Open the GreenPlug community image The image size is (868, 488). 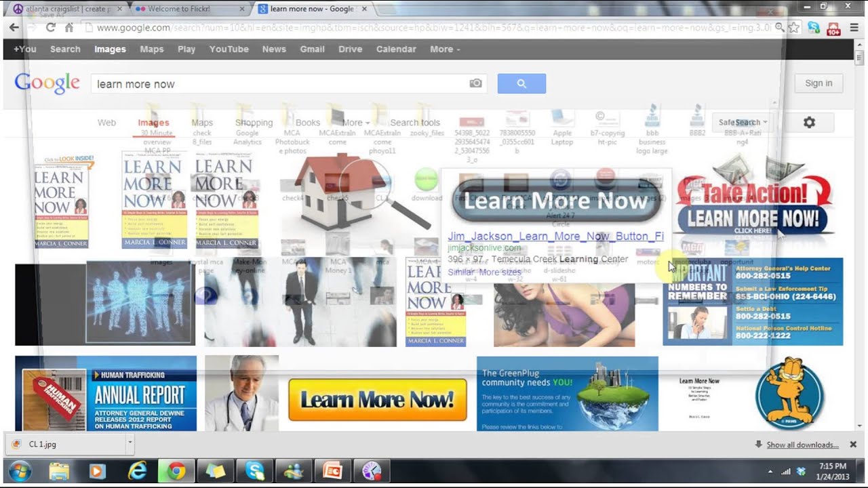click(568, 393)
